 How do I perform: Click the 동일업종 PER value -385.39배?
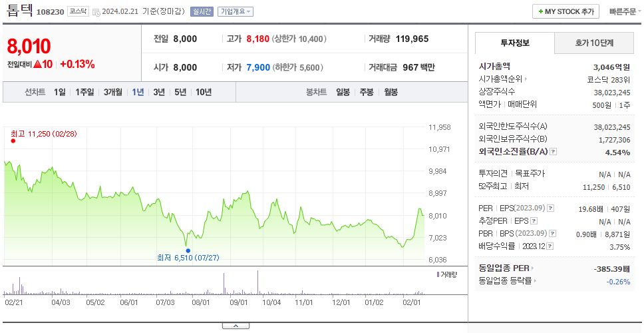click(x=612, y=269)
